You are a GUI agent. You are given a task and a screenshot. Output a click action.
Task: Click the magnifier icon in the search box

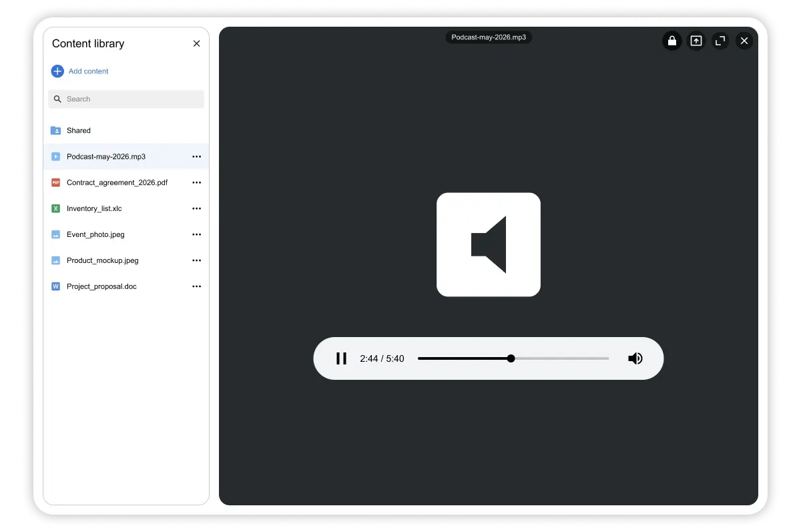click(x=57, y=99)
